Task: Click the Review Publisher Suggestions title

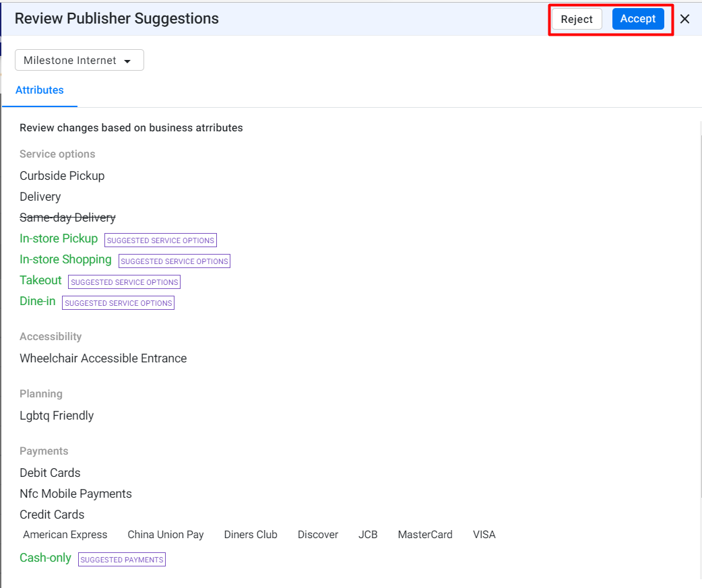Action: click(x=117, y=18)
